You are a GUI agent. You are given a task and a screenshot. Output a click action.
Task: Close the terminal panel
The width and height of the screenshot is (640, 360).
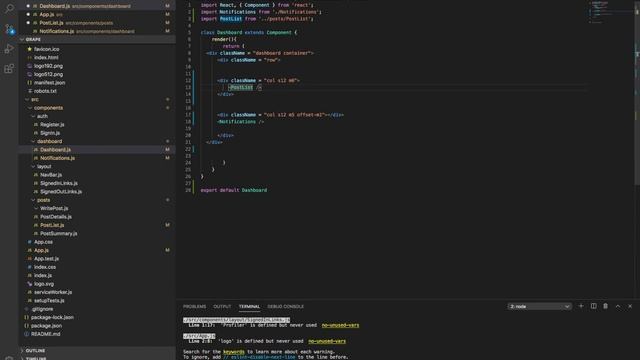[630, 306]
